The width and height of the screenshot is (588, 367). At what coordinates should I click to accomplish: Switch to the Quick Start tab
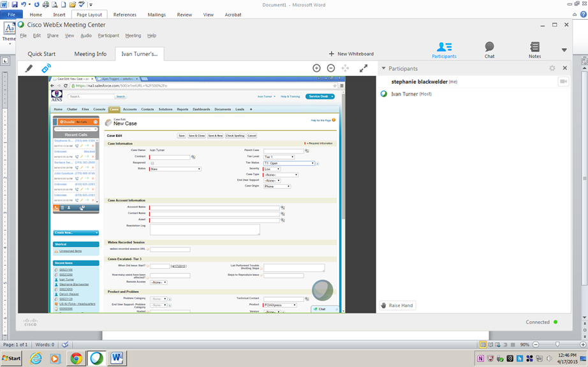(41, 54)
